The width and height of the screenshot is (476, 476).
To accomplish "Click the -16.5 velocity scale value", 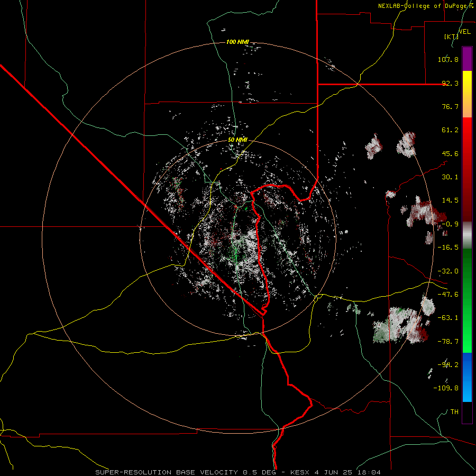I will 448,248.
